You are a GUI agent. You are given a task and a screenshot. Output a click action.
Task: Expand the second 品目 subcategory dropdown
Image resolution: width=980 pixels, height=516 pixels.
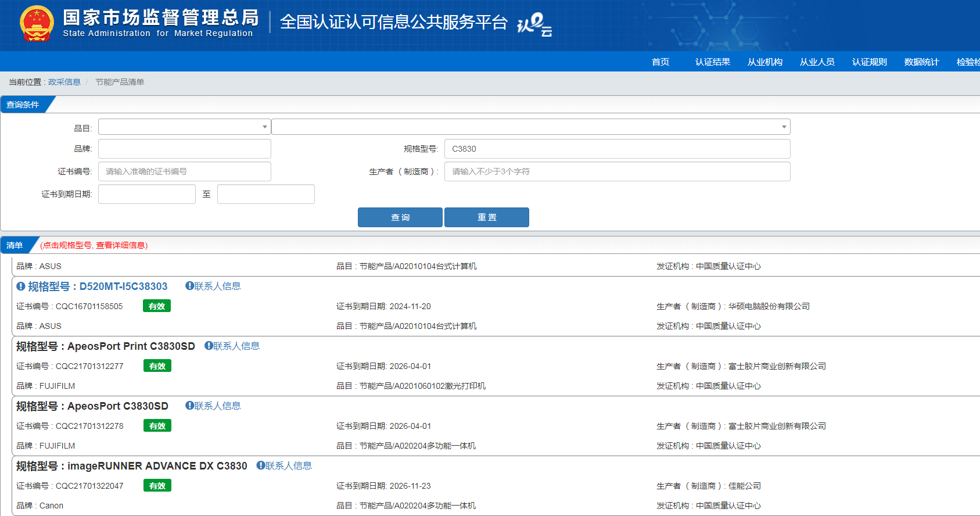click(x=530, y=127)
